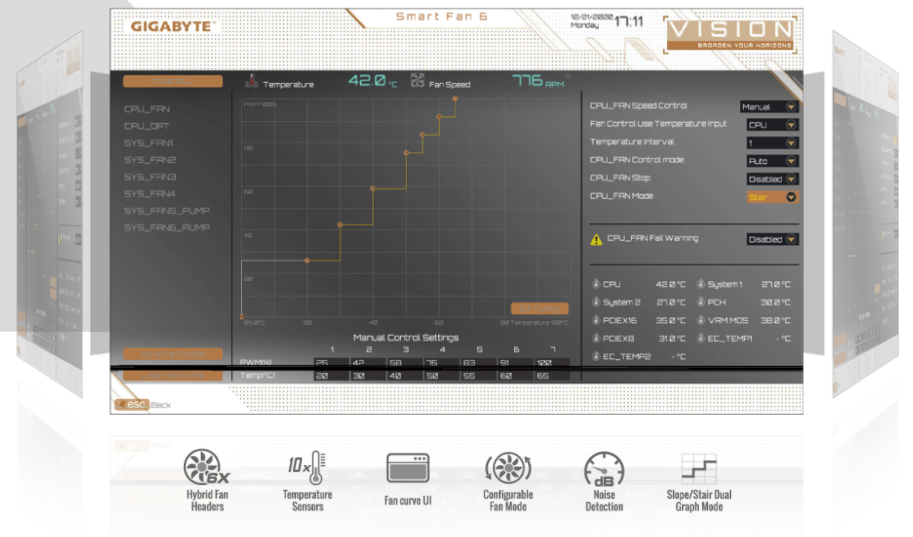The width and height of the screenshot is (913, 537).
Task: Click the VRM MOS 38.0 °C value
Action: pos(775,320)
